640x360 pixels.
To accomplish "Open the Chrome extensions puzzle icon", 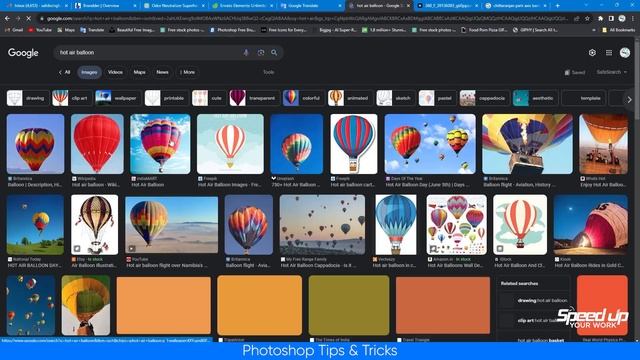I will (600, 19).
